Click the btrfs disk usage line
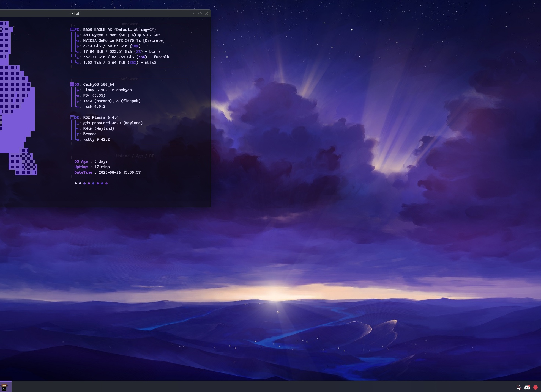The height and width of the screenshot is (392, 541). point(122,51)
